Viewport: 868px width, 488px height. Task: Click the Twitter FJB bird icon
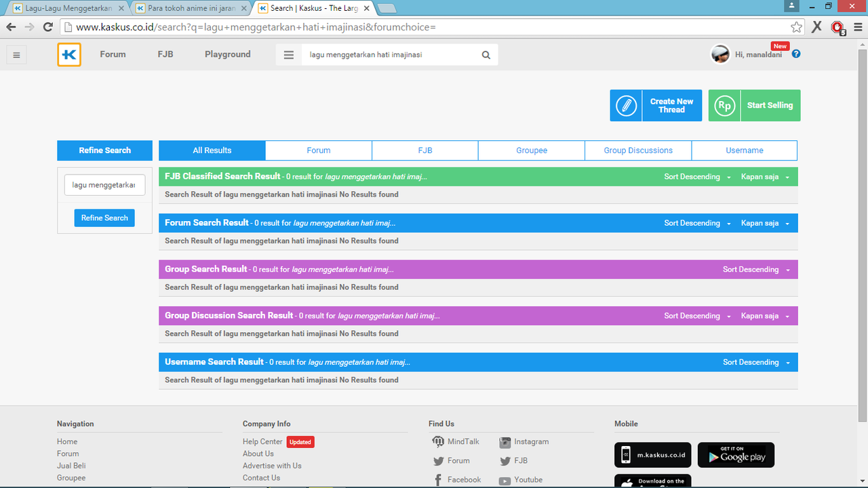(505, 461)
